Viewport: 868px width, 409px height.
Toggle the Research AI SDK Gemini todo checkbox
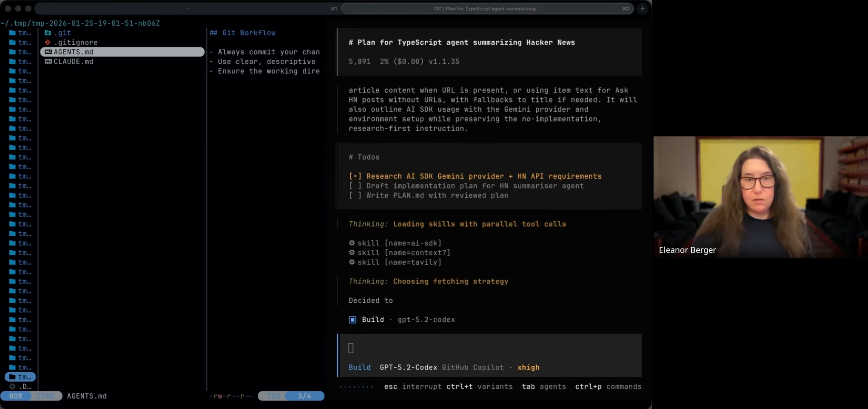(355, 176)
